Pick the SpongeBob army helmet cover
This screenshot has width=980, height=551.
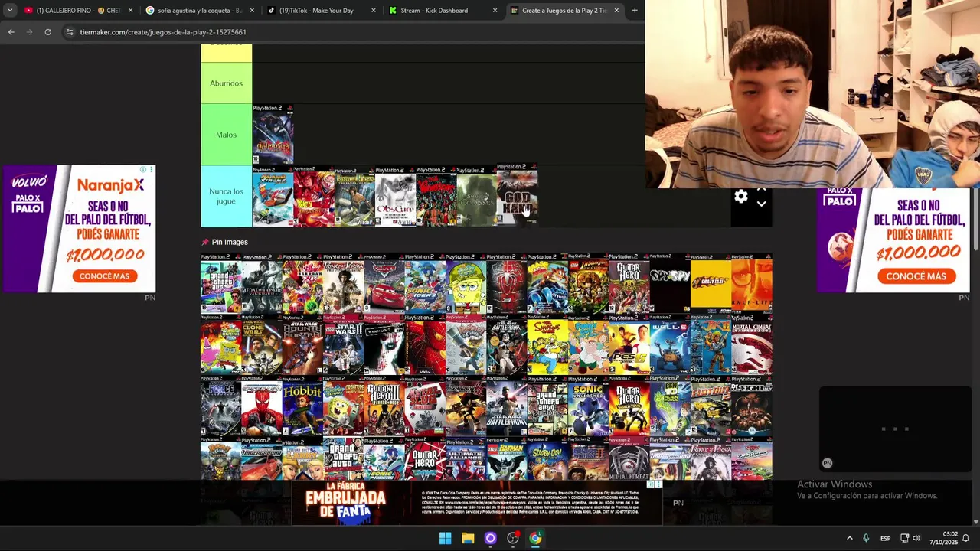465,284
